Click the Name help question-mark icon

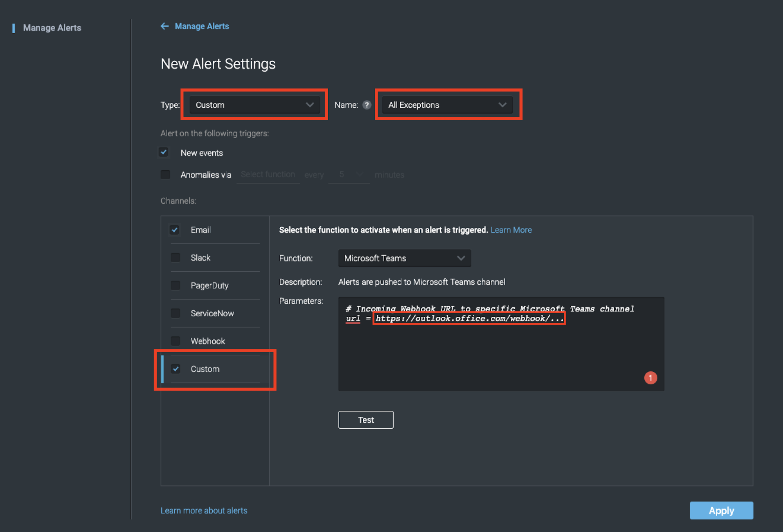(367, 105)
